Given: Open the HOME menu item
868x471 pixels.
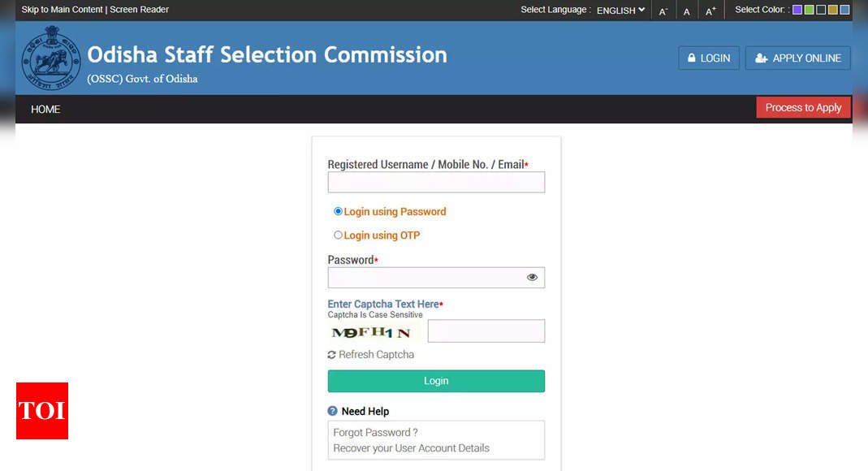Looking at the screenshot, I should (x=45, y=110).
